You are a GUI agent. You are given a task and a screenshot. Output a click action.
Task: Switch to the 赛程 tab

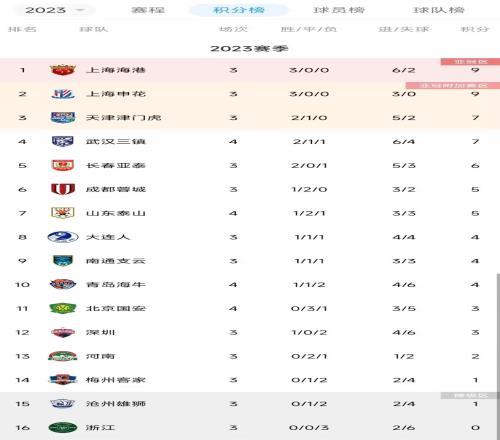(x=148, y=10)
